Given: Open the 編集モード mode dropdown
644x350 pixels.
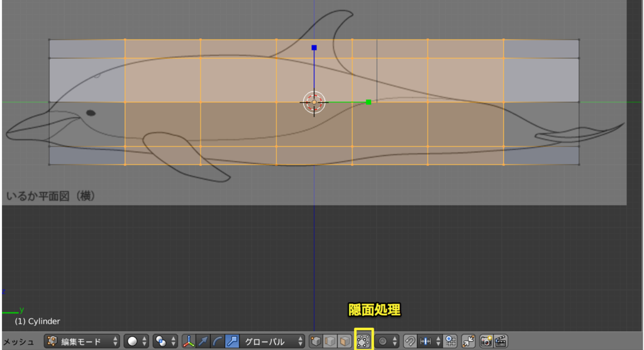Looking at the screenshot, I should pyautogui.click(x=82, y=341).
